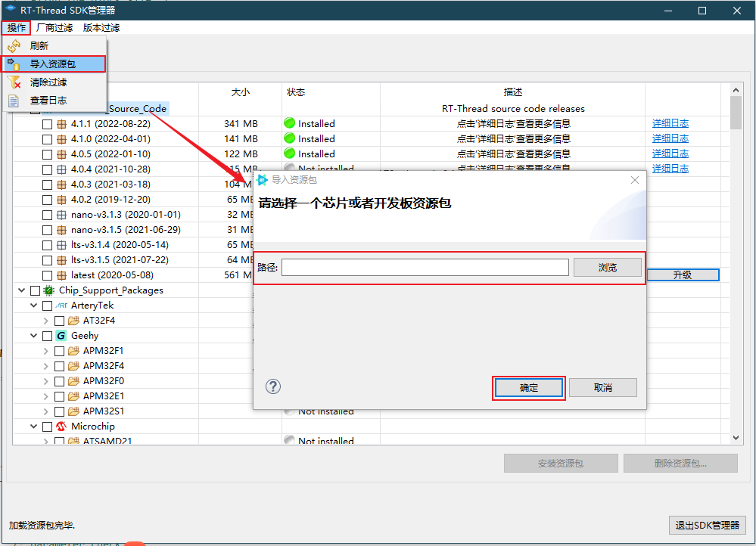The image size is (756, 546).
Task: Click the package icon of 4.0.3 (2021-03-18)
Action: point(62,185)
